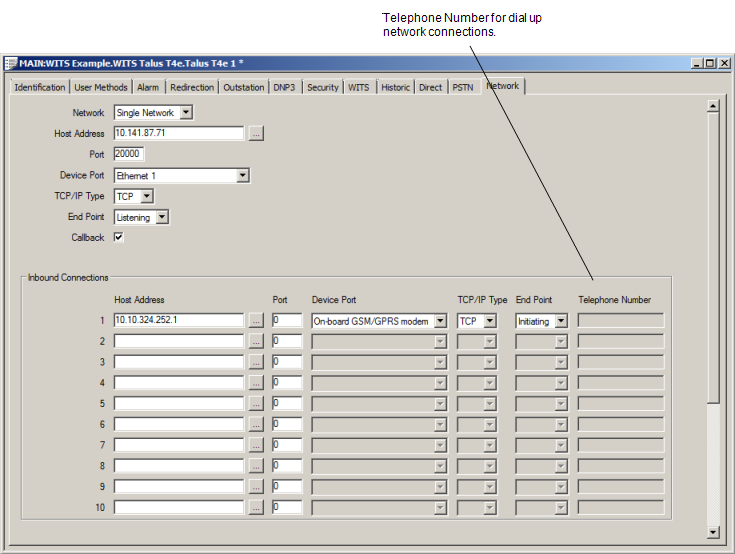The width and height of the screenshot is (735, 554).
Task: Click browse button for inbound connection 5
Action: tap(256, 404)
